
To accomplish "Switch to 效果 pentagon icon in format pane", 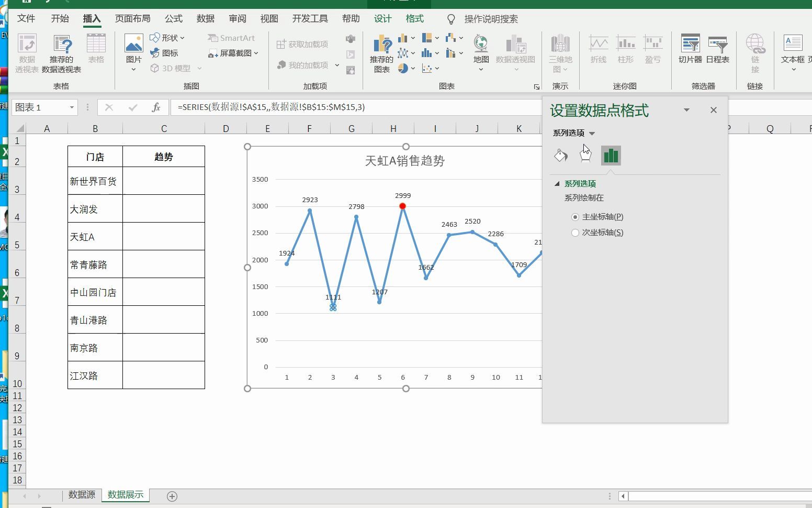I will (585, 155).
